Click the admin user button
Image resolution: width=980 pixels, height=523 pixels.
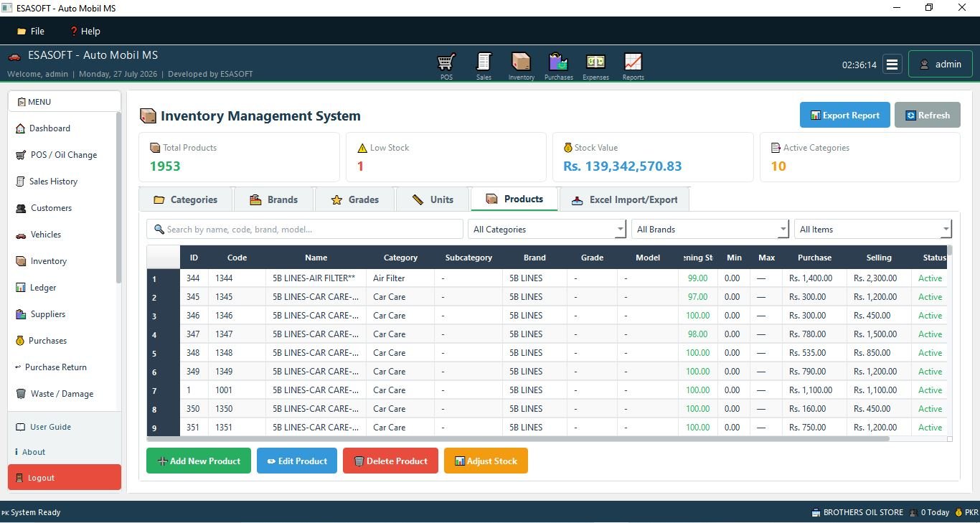(941, 64)
